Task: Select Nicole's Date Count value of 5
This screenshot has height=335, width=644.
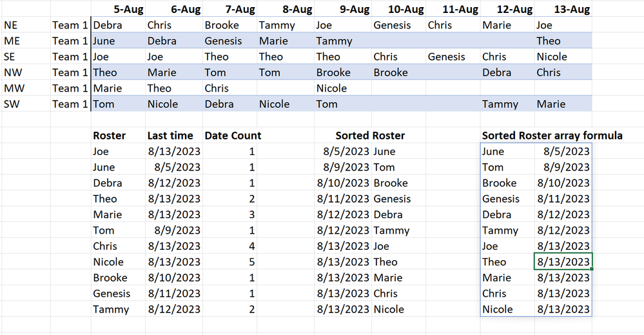Action: pyautogui.click(x=230, y=262)
